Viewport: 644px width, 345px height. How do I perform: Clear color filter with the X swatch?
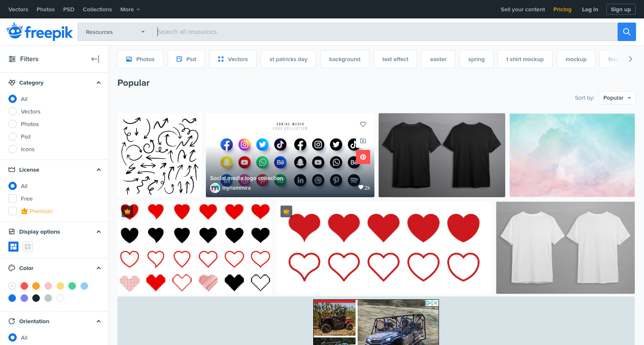[12, 286]
